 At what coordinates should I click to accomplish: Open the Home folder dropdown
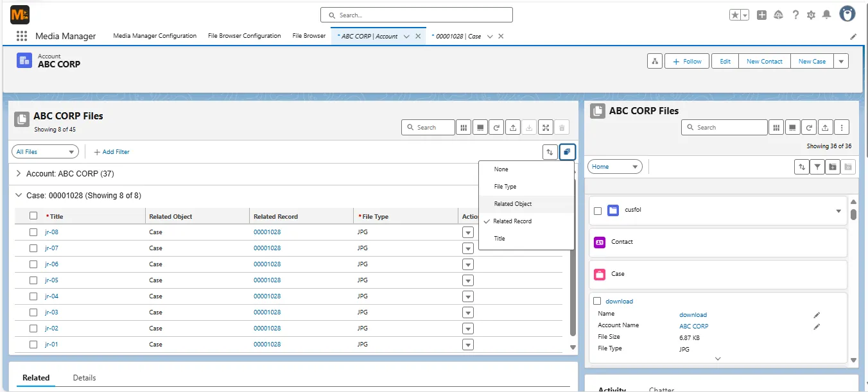point(614,167)
